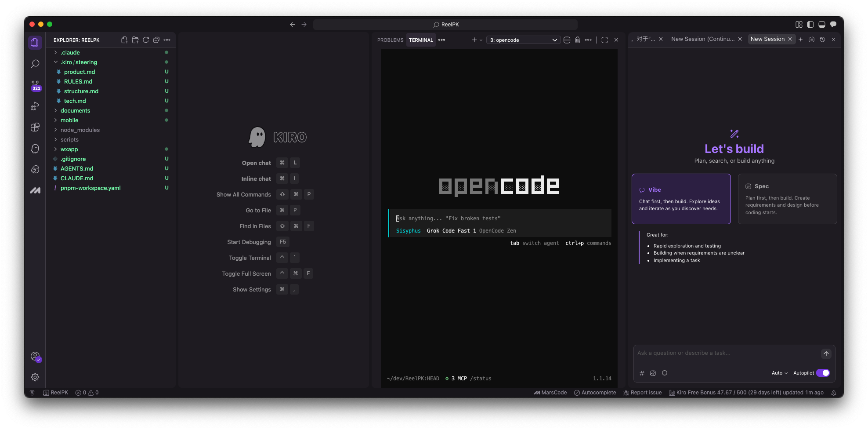
Task: Click Autocomplete in the status bar
Action: point(595,393)
